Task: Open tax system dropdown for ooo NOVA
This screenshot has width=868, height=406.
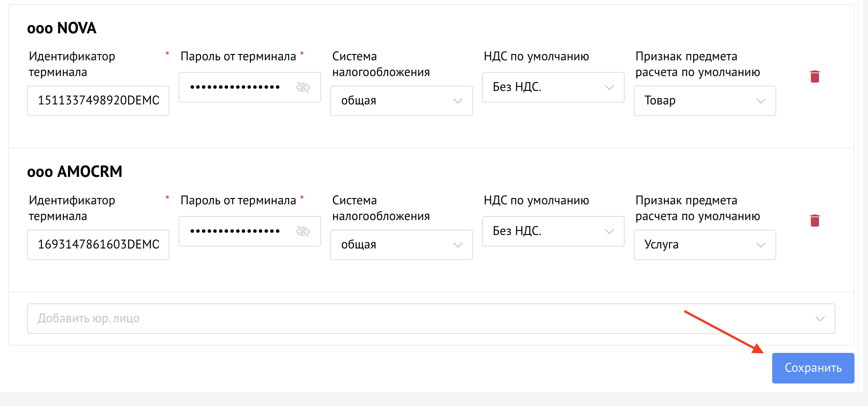Action: coord(401,101)
